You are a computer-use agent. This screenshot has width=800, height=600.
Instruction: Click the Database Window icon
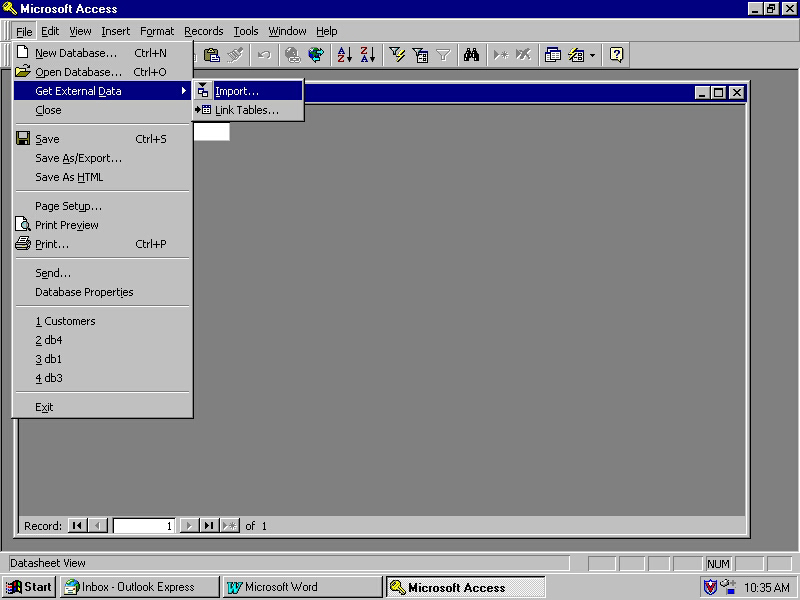click(x=553, y=55)
